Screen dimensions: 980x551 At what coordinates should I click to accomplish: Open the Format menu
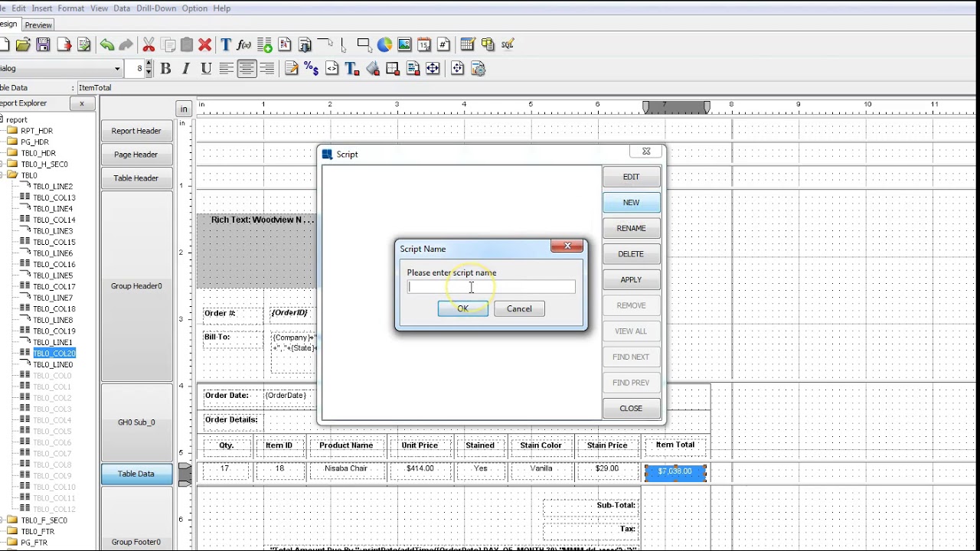tap(71, 8)
